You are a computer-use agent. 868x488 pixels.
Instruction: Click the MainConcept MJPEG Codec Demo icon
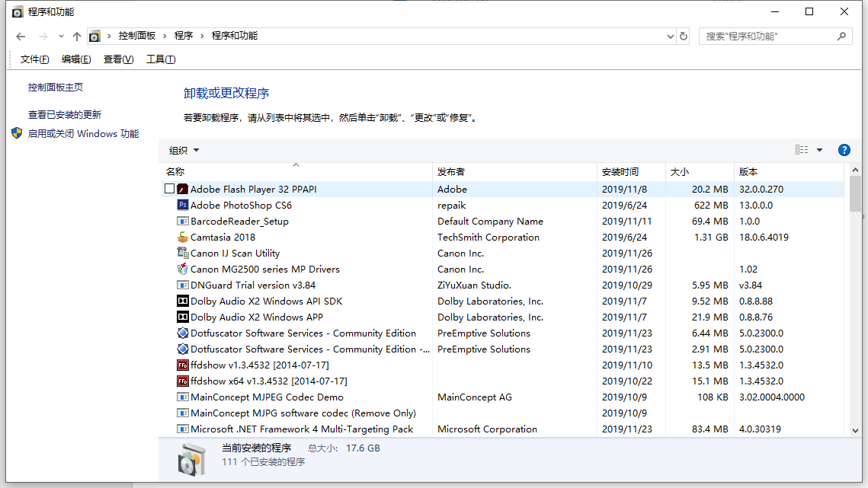click(x=183, y=397)
